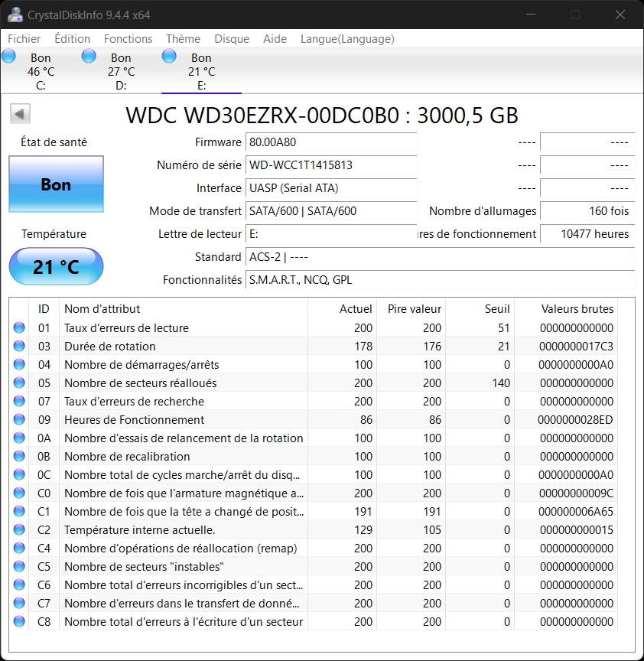The image size is (644, 661).
Task: Click the Firmware value field
Action: point(331,142)
